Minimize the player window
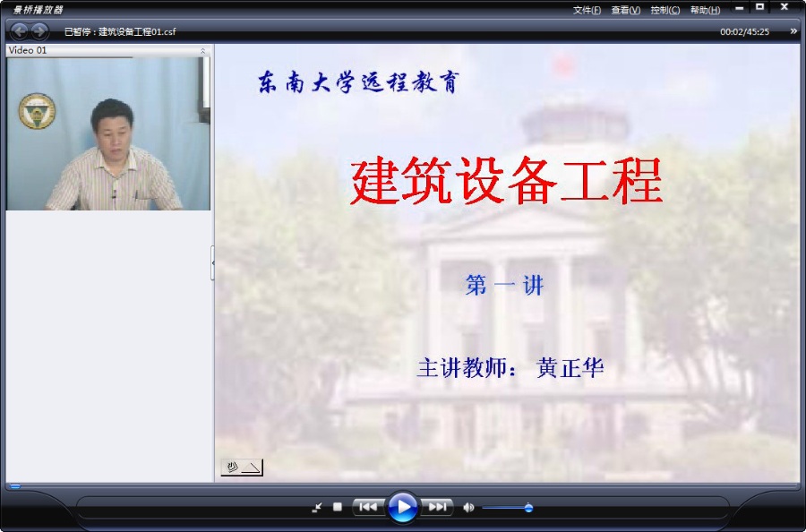Screen dimensions: 806x532 (739, 8)
